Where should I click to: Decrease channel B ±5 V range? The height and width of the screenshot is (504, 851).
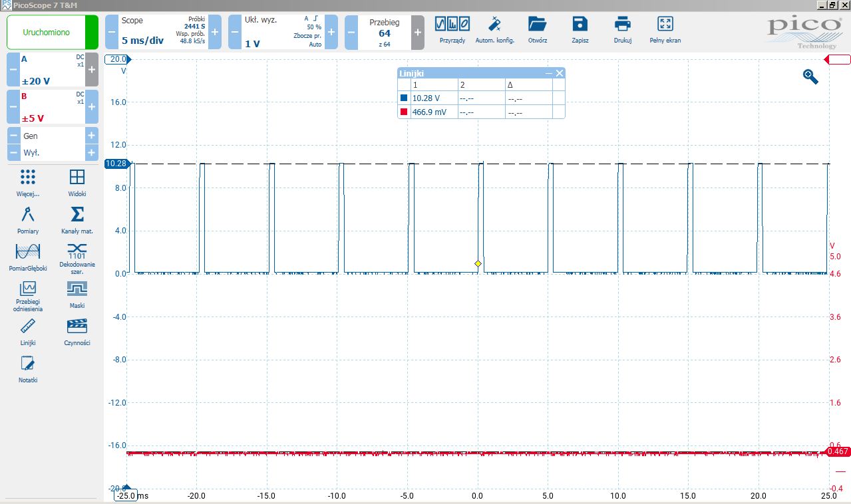(13, 106)
